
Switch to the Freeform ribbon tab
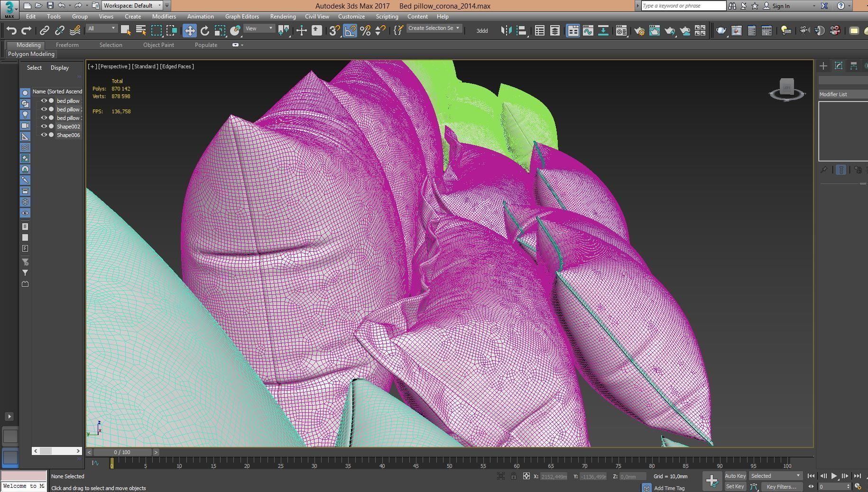(x=67, y=45)
